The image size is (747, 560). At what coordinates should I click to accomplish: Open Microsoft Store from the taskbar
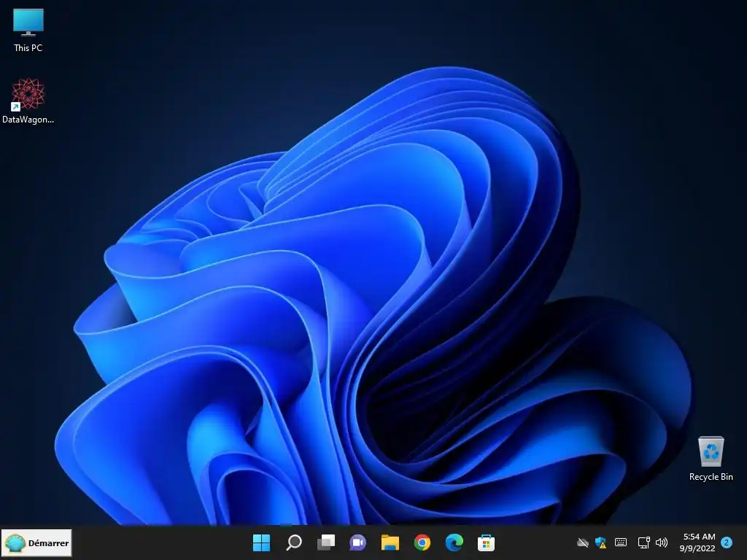point(486,542)
